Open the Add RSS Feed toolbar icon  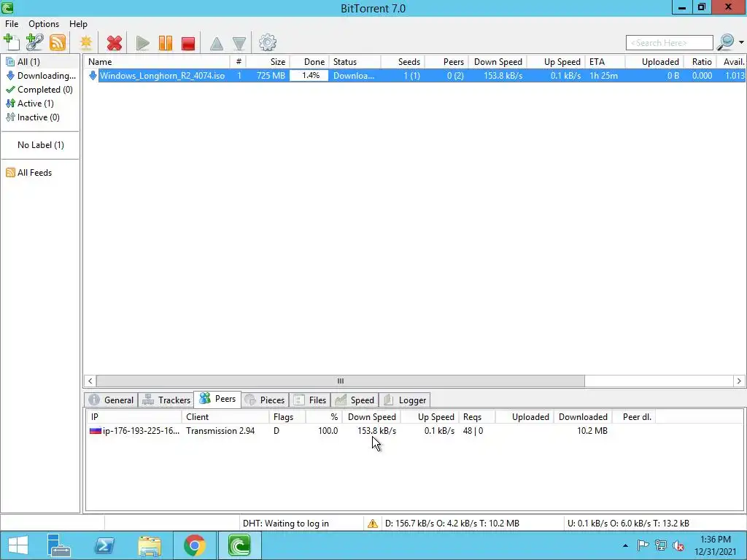tap(58, 42)
